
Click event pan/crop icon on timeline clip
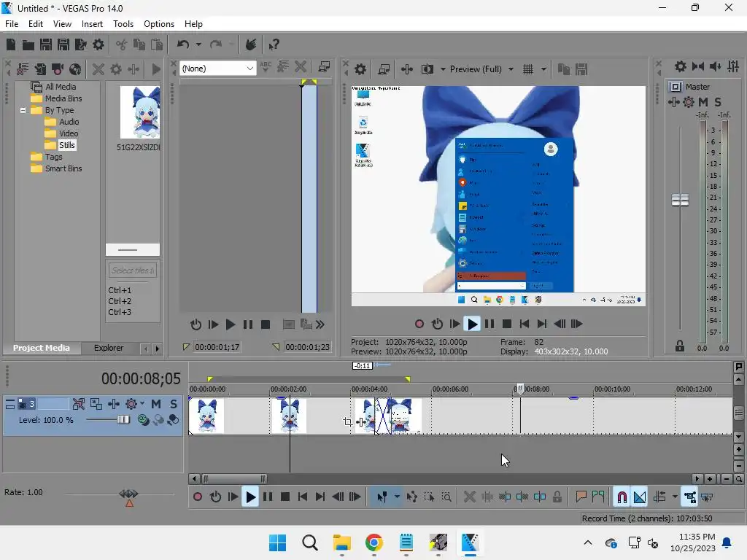tap(348, 421)
